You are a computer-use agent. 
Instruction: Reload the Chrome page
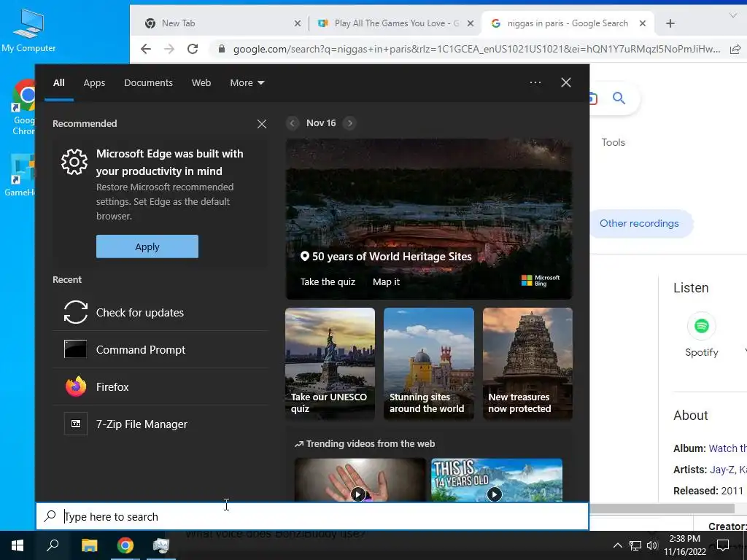pyautogui.click(x=193, y=49)
